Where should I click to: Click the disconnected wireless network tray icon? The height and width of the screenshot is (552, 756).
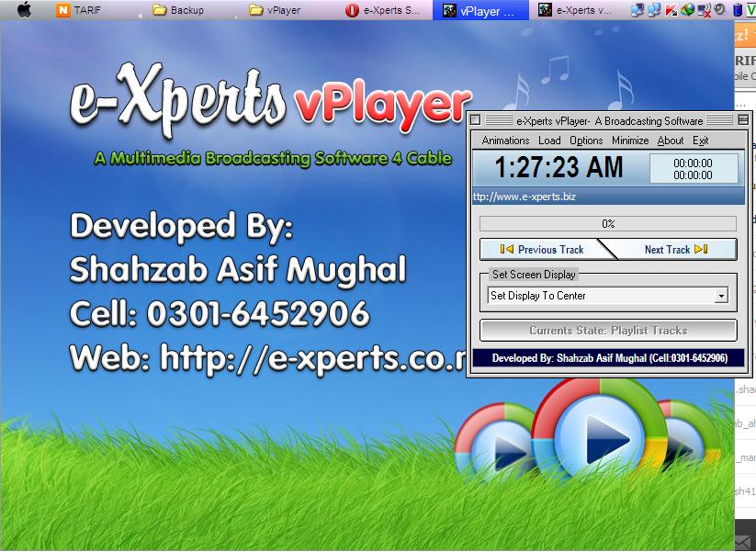click(x=704, y=10)
